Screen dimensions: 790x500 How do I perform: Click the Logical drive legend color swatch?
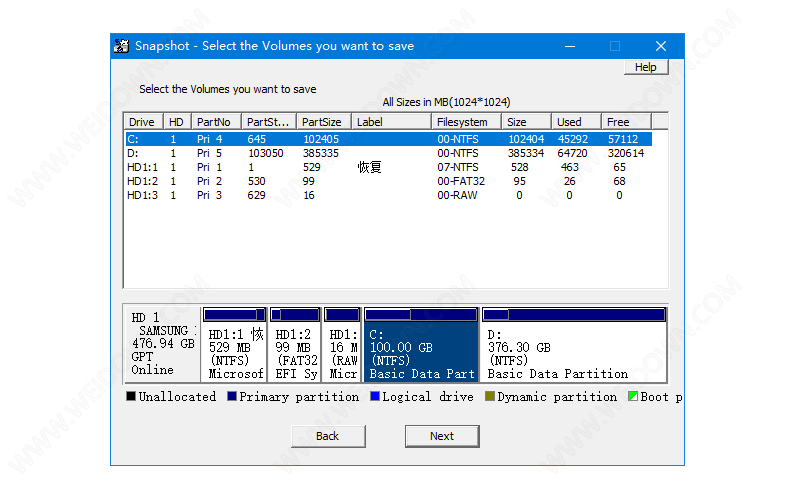point(375,397)
